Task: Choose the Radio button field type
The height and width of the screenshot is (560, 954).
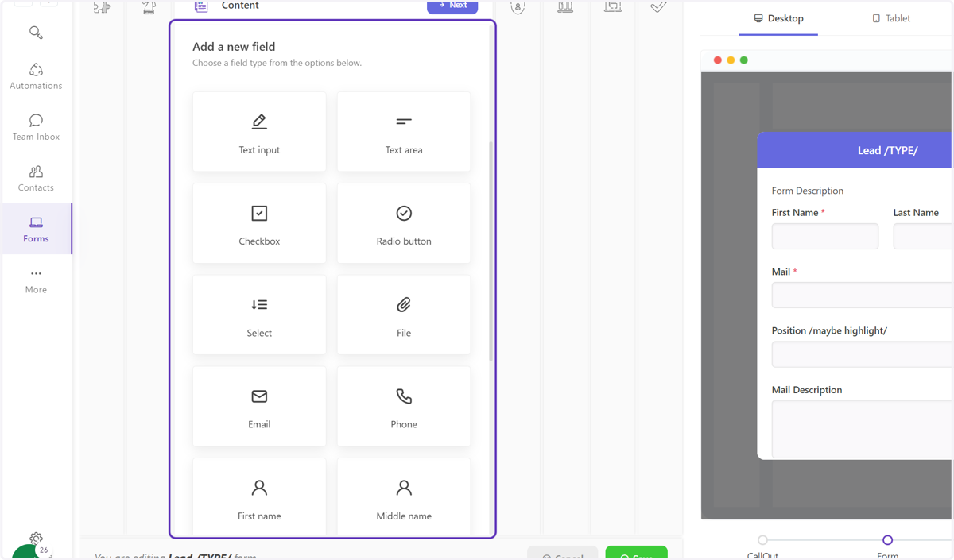Action: pos(404,223)
